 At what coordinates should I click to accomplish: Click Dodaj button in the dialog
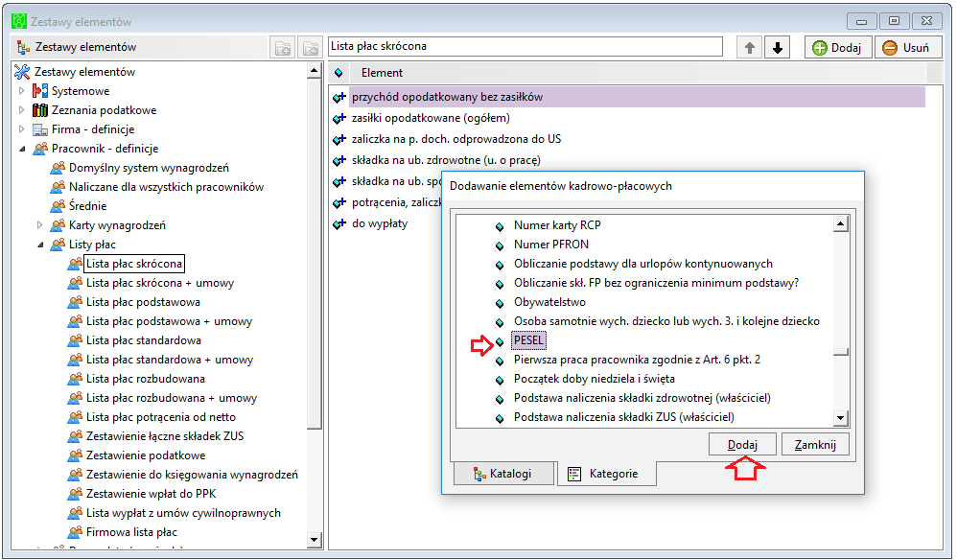coord(742,445)
